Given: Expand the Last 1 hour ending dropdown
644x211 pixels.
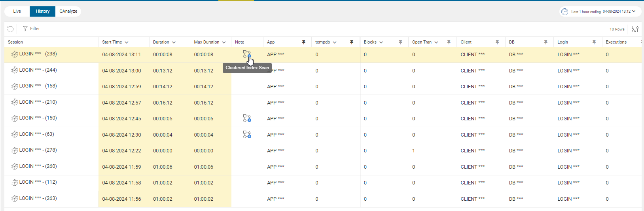Looking at the screenshot, I should (x=634, y=11).
